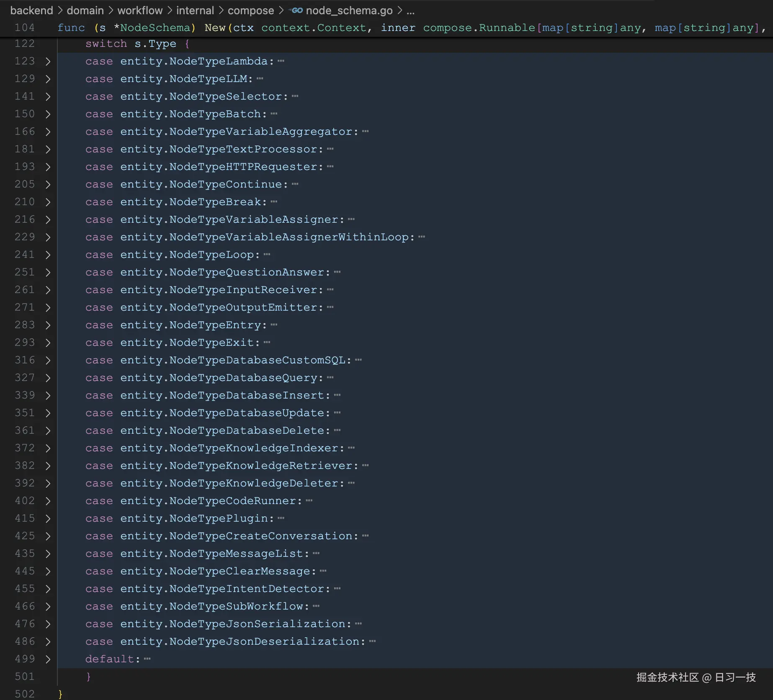Click the Go language icon in the breadcrumb
This screenshot has width=773, height=700.
click(x=297, y=10)
